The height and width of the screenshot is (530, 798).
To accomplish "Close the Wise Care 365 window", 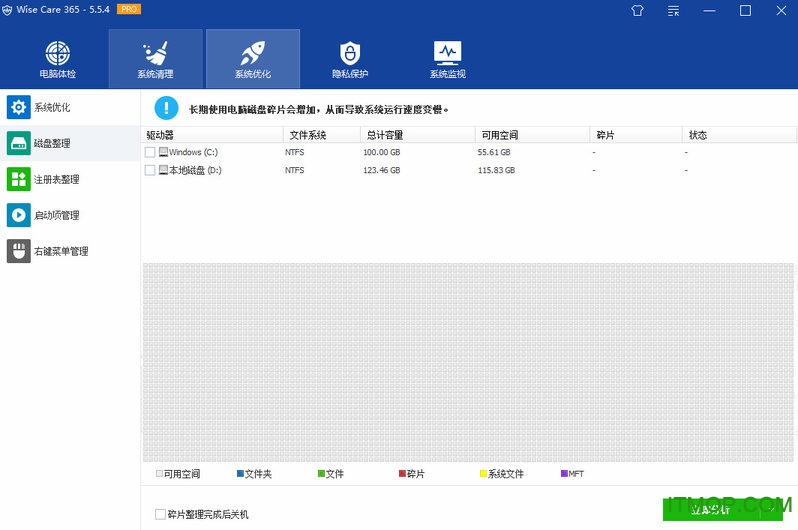I will click(x=781, y=11).
